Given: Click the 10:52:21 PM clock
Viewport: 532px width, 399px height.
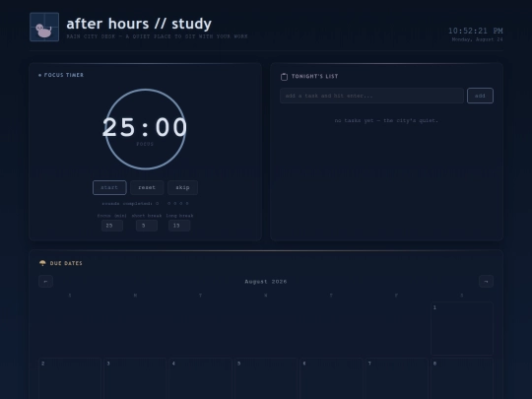Looking at the screenshot, I should click(476, 31).
